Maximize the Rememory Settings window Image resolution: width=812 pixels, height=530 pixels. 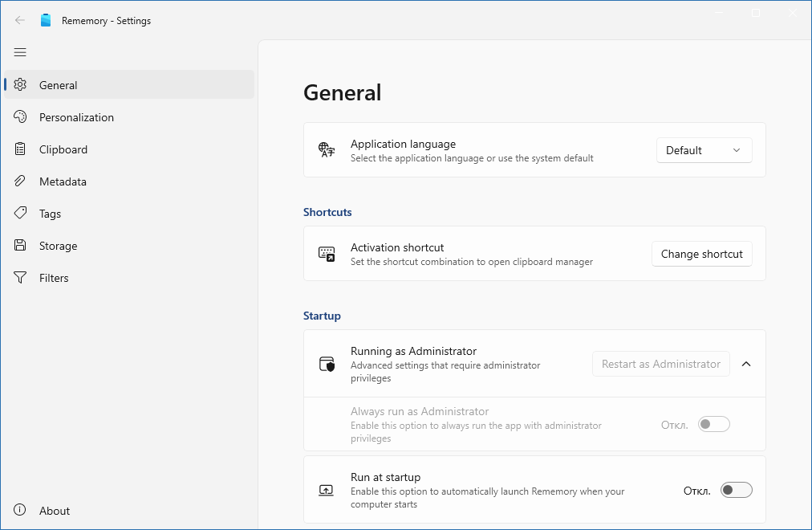(x=756, y=13)
